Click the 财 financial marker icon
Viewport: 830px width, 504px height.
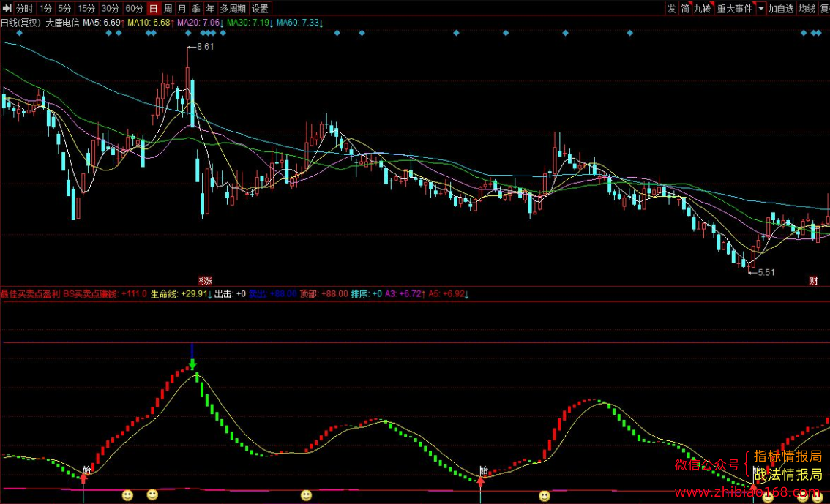coord(813,280)
